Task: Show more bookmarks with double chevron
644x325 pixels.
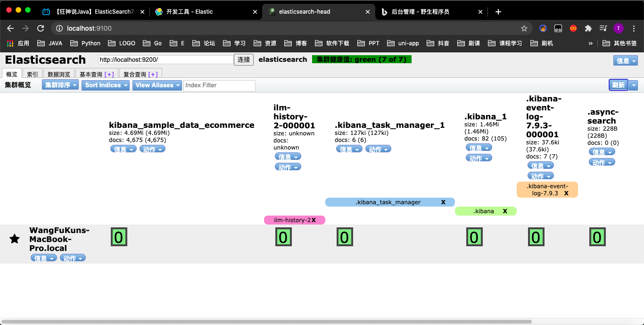Action: pos(591,43)
